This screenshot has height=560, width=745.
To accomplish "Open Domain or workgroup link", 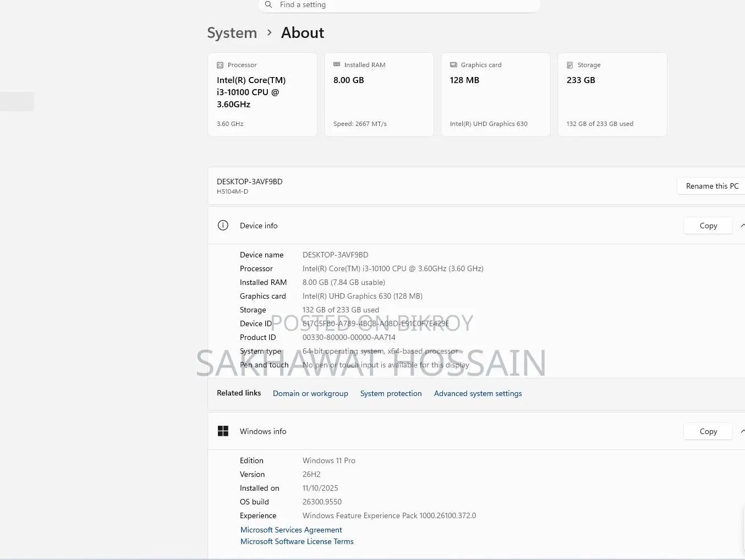I will 310,393.
